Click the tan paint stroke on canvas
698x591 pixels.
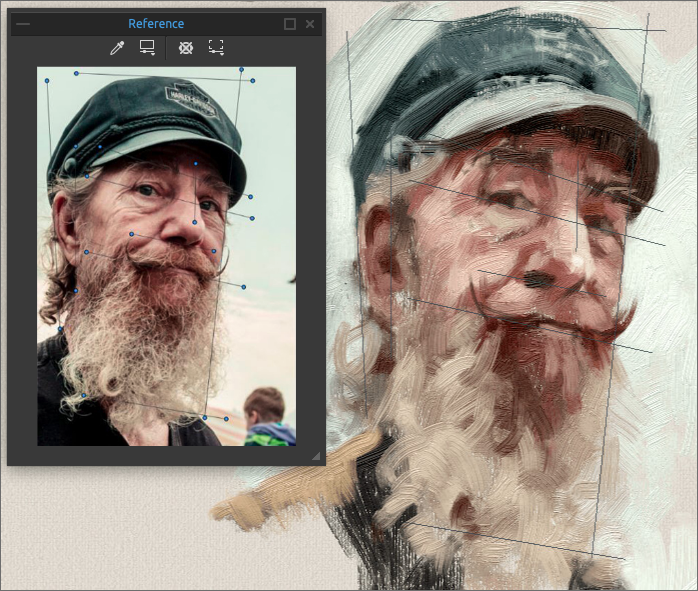290,490
